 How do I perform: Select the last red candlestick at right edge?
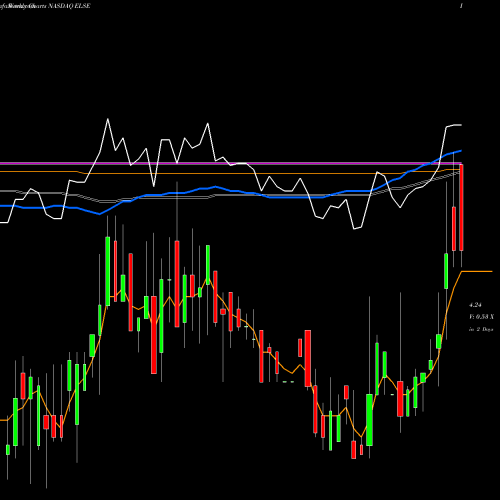[461, 207]
